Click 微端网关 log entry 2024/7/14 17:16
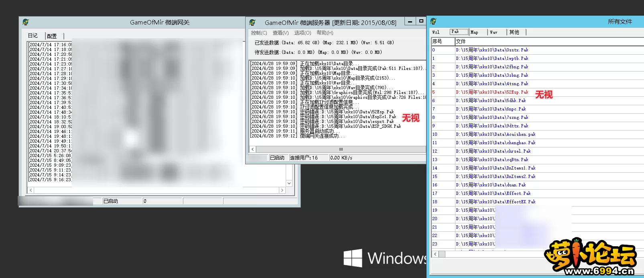This screenshot has height=278, width=644. pos(51,45)
